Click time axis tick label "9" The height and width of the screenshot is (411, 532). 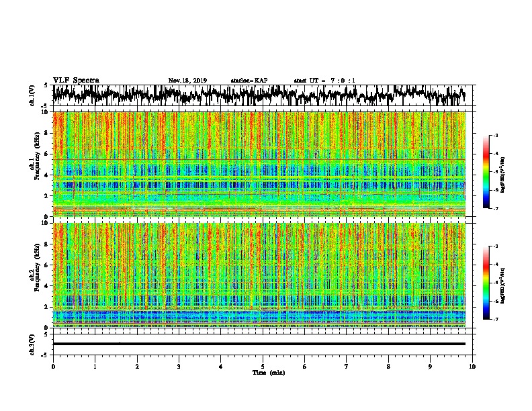point(430,367)
